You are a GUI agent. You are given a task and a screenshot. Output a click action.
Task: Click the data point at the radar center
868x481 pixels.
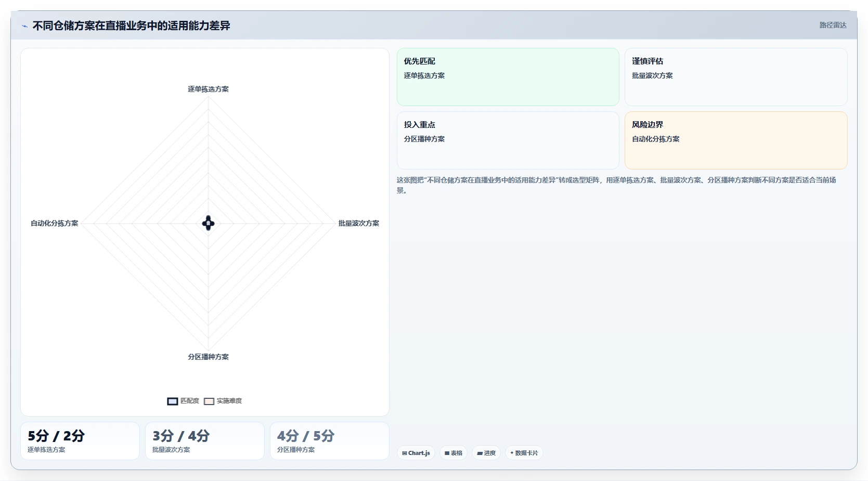(208, 223)
